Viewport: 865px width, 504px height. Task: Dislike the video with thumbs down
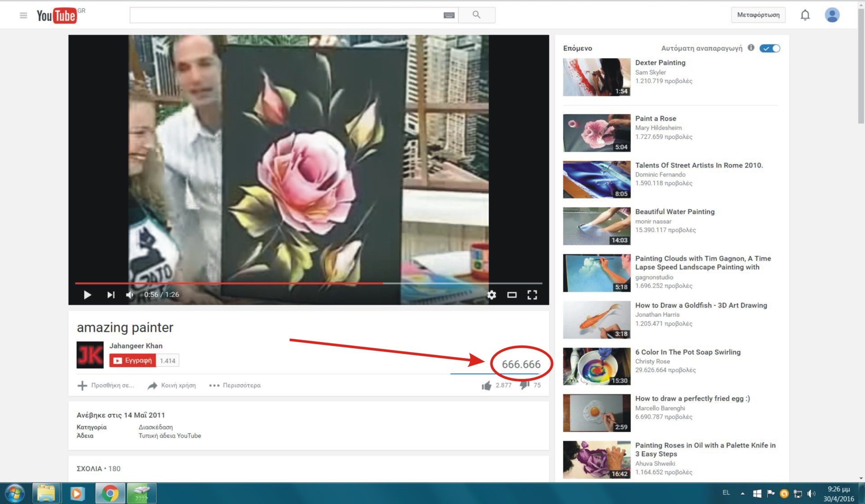click(524, 386)
